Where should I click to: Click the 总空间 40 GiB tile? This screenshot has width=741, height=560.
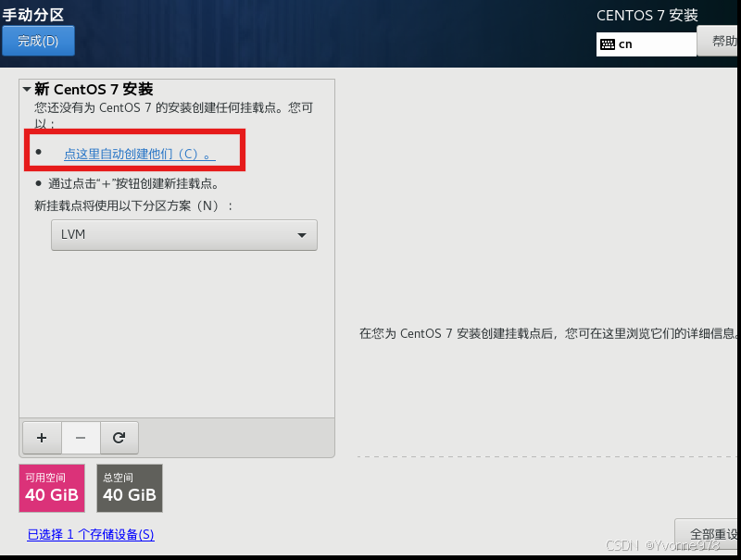pos(130,488)
